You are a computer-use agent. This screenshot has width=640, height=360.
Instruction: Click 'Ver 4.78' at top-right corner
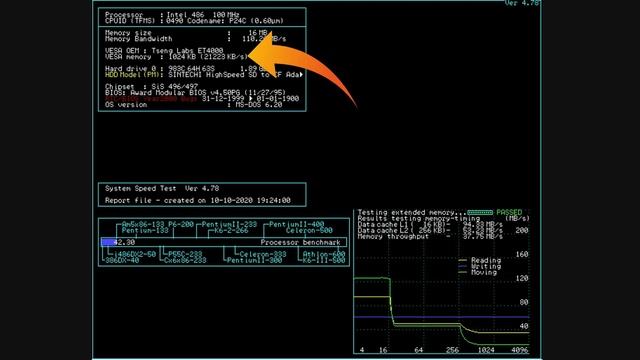[522, 3]
